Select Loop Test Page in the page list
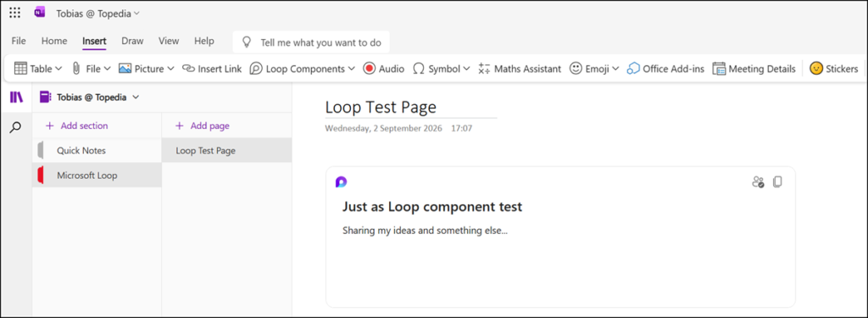The width and height of the screenshot is (868, 318). (227, 150)
